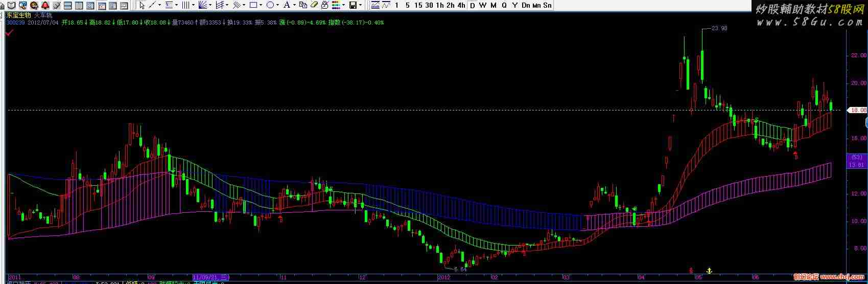The height and width of the screenshot is (284, 868).
Task: Expand the vertical lines tool dropdown arrow
Action: (x=193, y=5)
